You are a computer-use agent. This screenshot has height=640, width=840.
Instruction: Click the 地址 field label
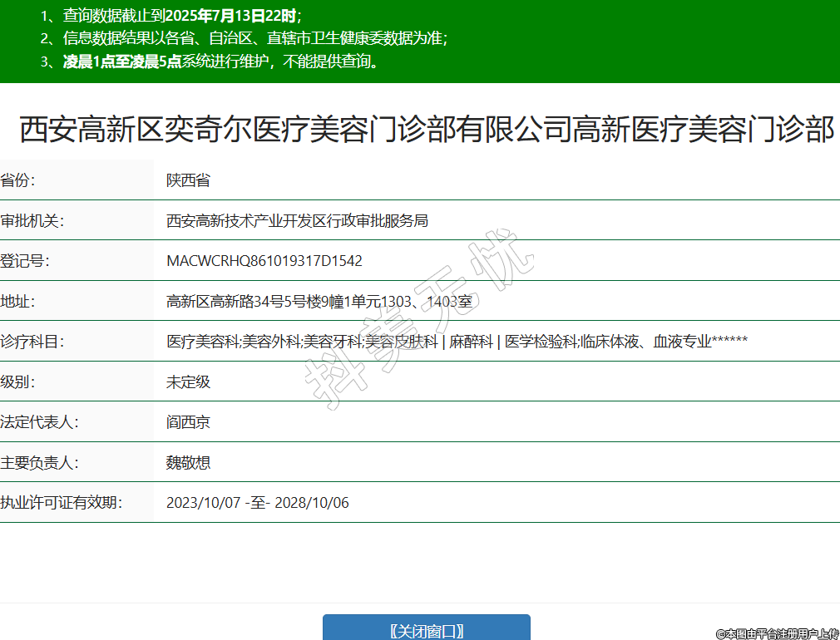tap(18, 301)
